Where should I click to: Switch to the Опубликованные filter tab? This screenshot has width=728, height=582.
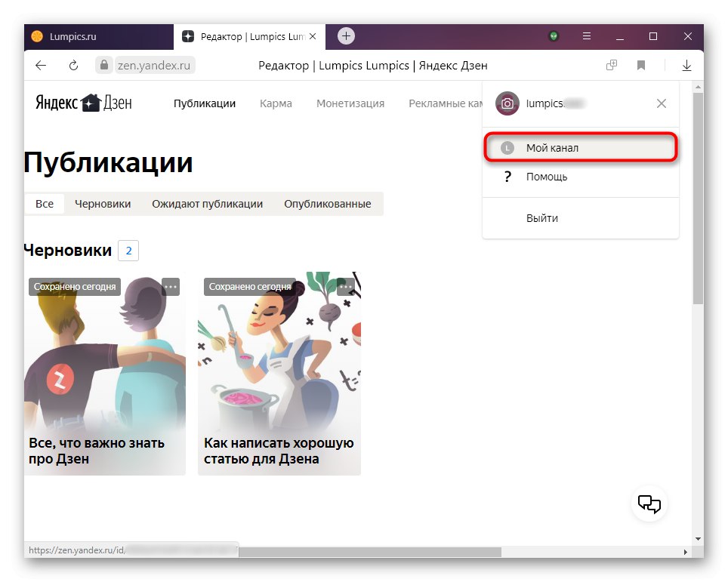(x=328, y=203)
